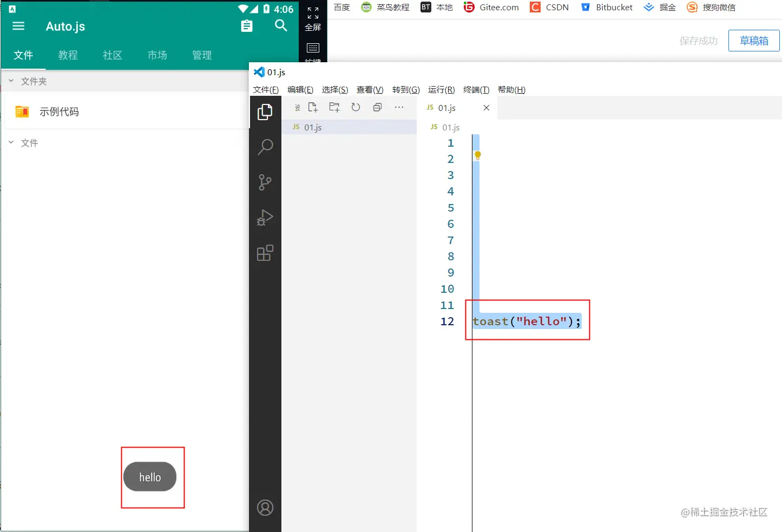Screen dimensions: 782x532
Task: Open the 转到(G) menu in VS Code
Action: point(406,90)
